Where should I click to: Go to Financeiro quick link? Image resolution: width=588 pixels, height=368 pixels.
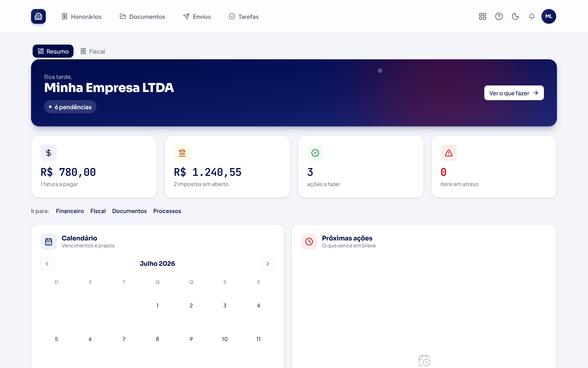[x=70, y=211]
